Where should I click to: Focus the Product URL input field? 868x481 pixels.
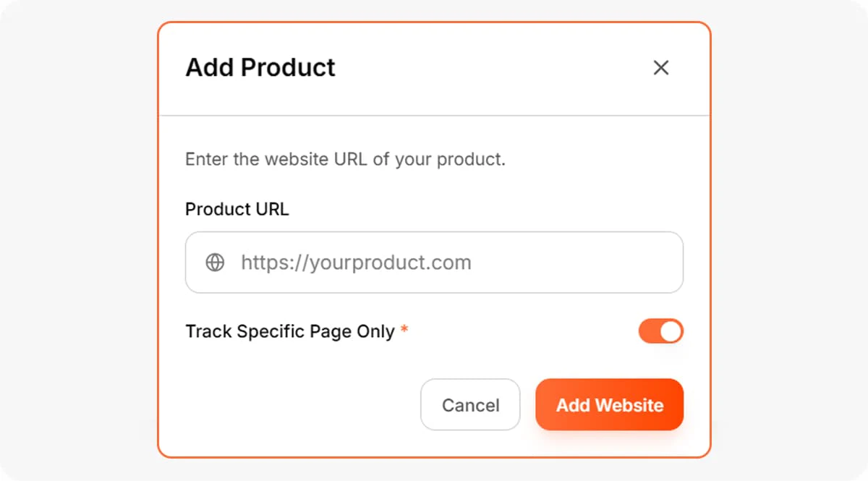[434, 262]
